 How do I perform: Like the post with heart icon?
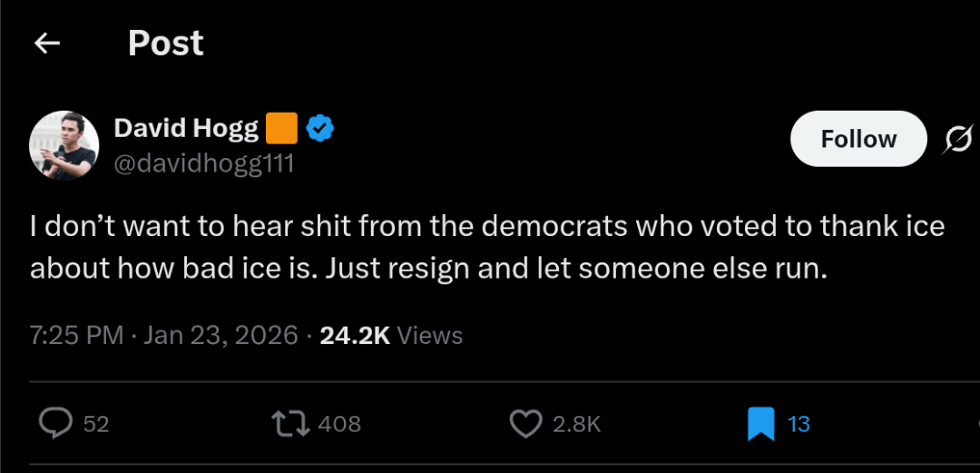click(x=525, y=423)
